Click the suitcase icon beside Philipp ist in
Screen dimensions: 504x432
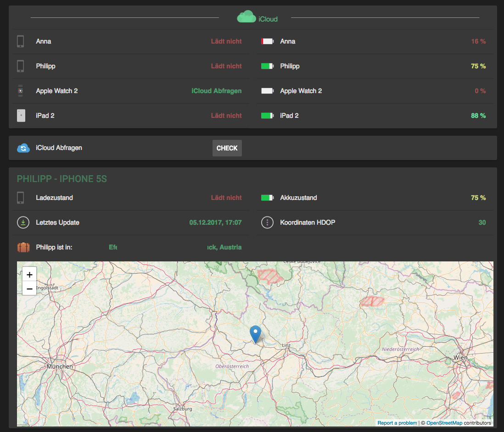23,247
